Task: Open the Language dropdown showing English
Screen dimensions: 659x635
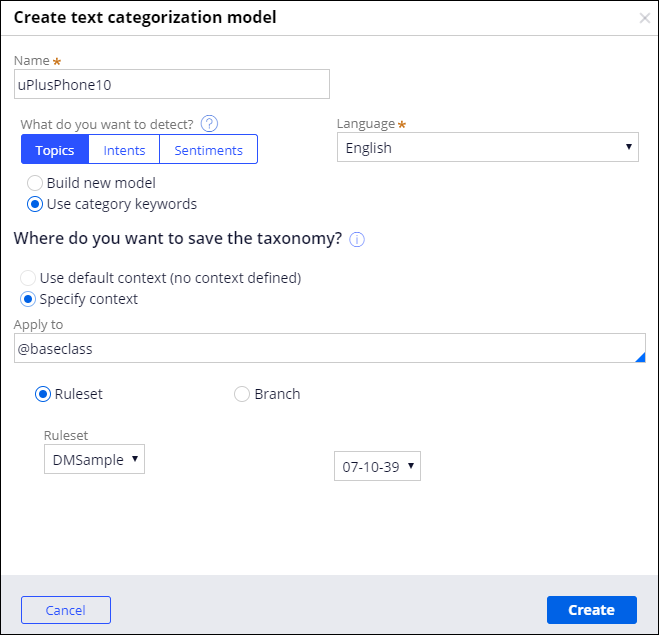Action: pyautogui.click(x=487, y=148)
